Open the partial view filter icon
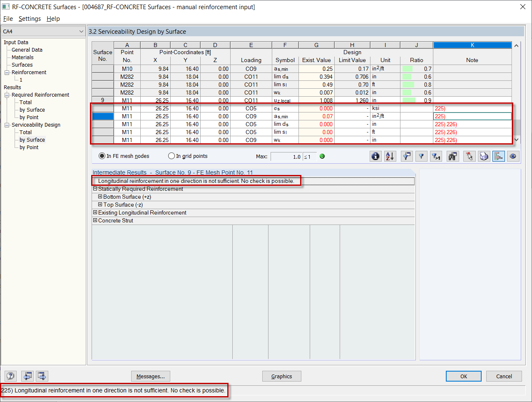This screenshot has height=402, width=532. pos(407,156)
